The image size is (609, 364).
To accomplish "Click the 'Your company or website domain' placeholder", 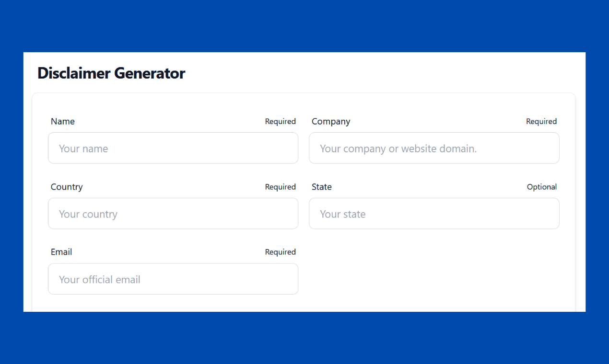I will point(398,149).
